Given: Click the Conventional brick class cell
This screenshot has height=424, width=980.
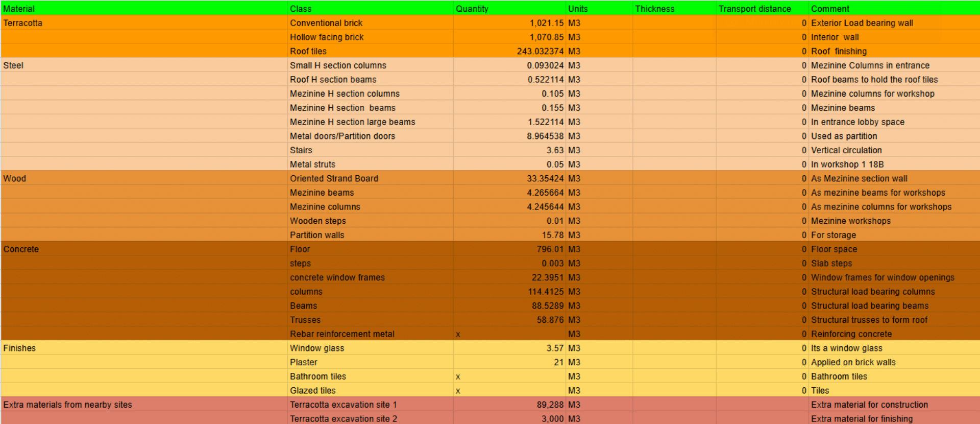Looking at the screenshot, I should tap(371, 23).
